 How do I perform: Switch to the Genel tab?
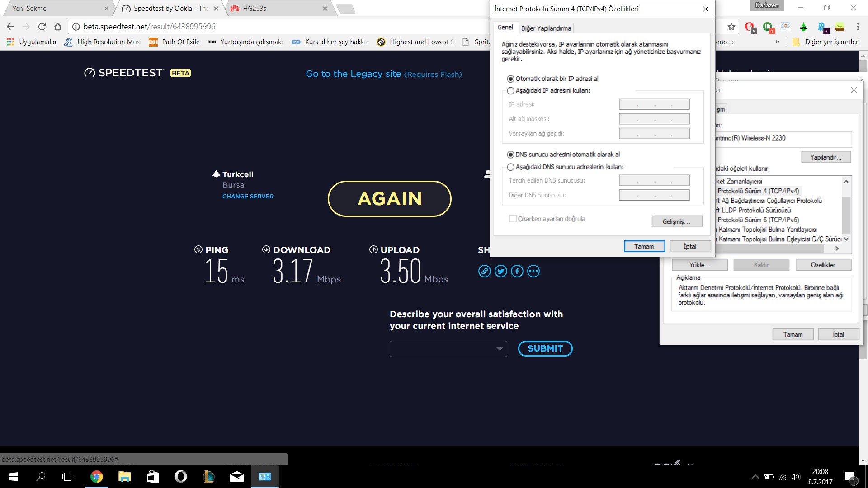click(505, 28)
